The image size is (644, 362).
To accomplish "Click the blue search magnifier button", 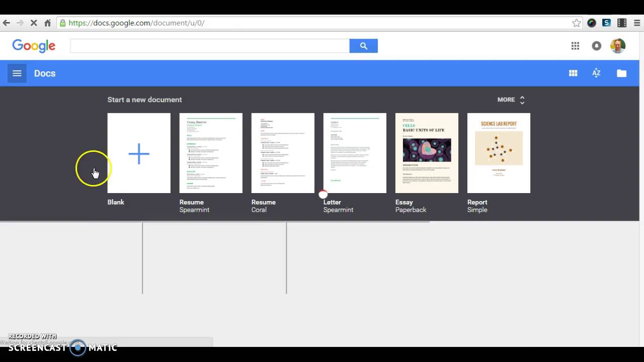I will pyautogui.click(x=363, y=46).
